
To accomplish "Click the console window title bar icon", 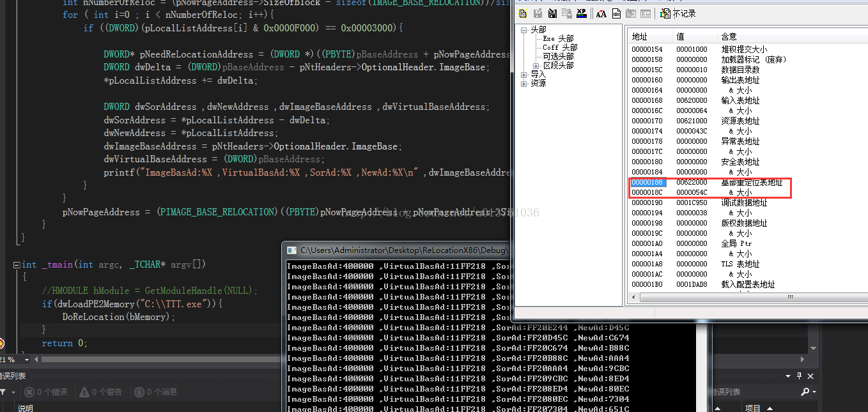I will [x=291, y=250].
